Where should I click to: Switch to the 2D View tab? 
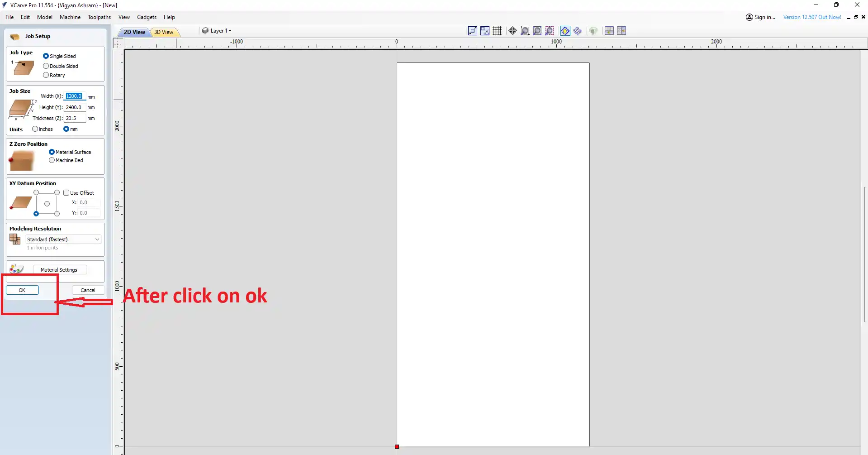134,32
